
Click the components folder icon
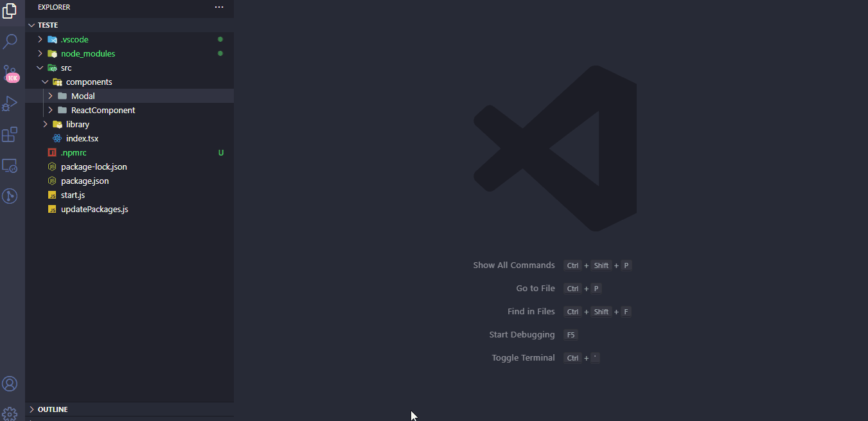click(x=58, y=82)
